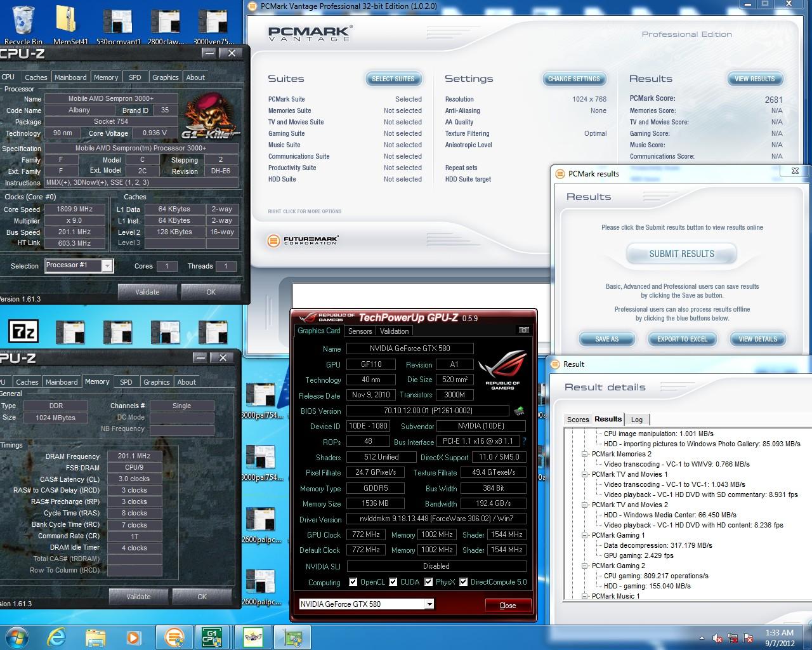Click the GPU-Z screenshot camera icon
812x650 pixels.
523,330
